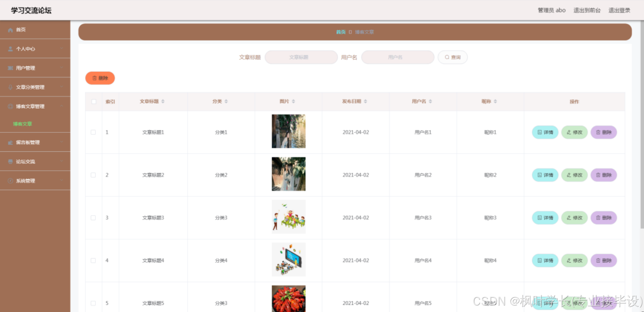644x312 pixels.
Task: Open 详情 for row 文章标题3
Action: (x=545, y=218)
